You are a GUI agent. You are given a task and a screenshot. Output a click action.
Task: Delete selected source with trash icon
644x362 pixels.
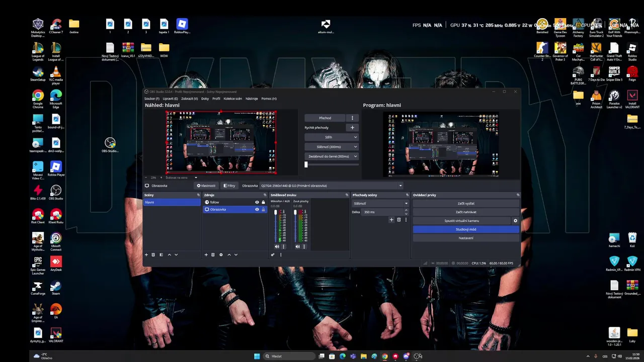[213, 254]
